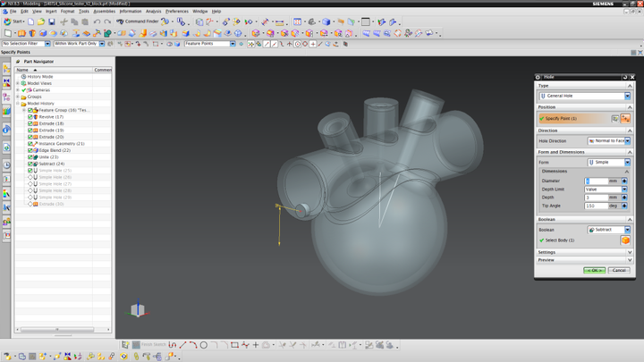Open the Preferences menu
The image size is (644, 362).
pos(177,12)
